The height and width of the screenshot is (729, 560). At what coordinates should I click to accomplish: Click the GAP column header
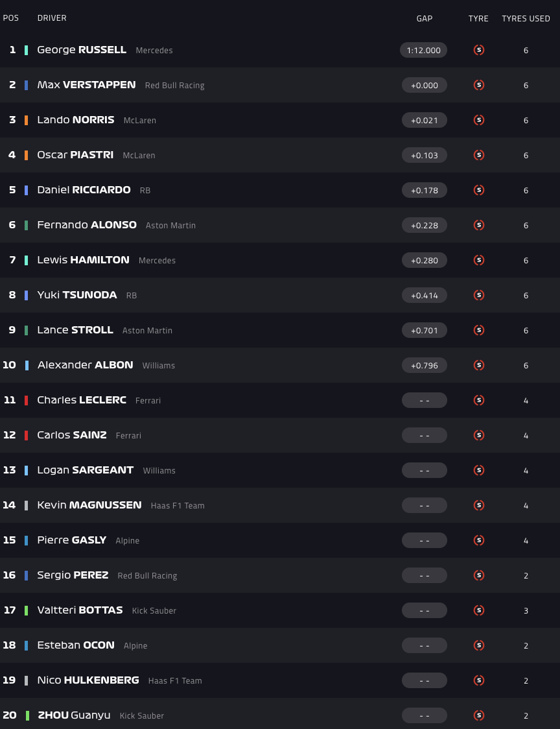[424, 19]
